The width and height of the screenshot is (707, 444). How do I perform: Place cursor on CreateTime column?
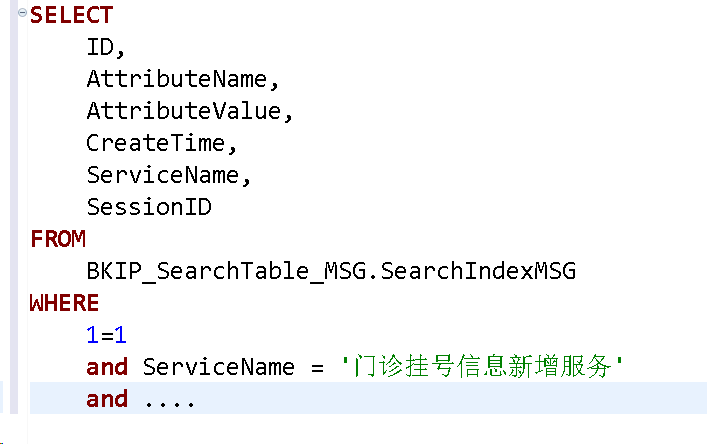coord(156,144)
